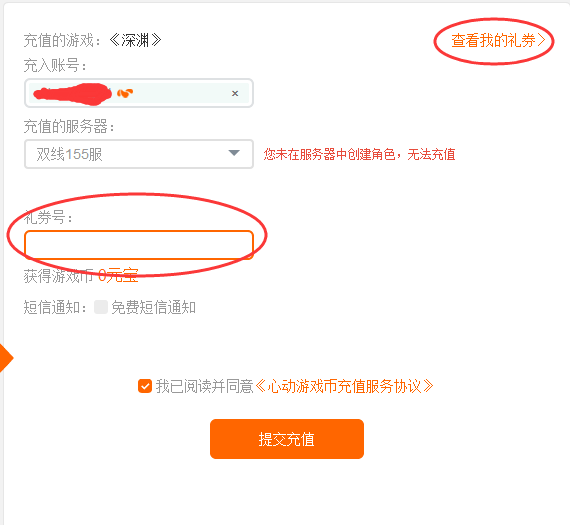Click the 礼券号 field label
The image size is (570, 525).
coord(48,217)
